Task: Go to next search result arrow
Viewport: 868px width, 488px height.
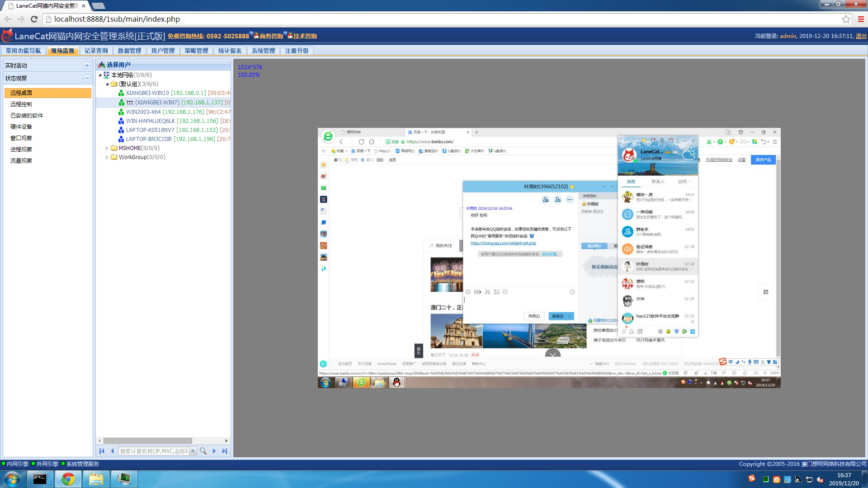Action: pos(214,451)
